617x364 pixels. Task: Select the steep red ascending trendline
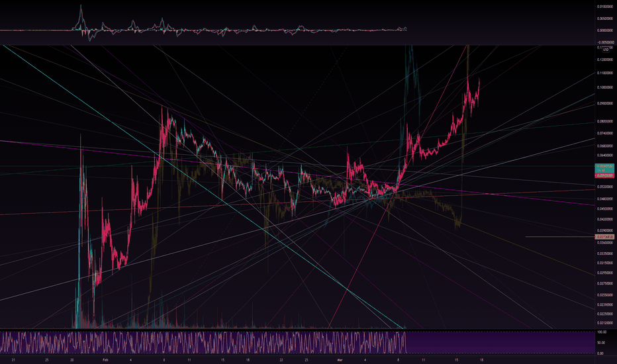tap(397, 187)
